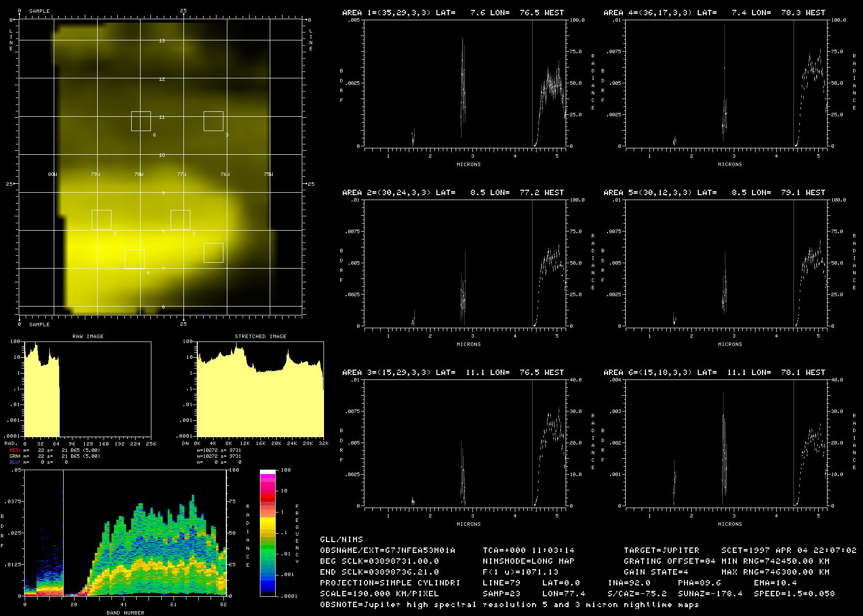The height and width of the screenshot is (616, 863).
Task: Open the AREA 4 spectrum plot
Action: 726,83
